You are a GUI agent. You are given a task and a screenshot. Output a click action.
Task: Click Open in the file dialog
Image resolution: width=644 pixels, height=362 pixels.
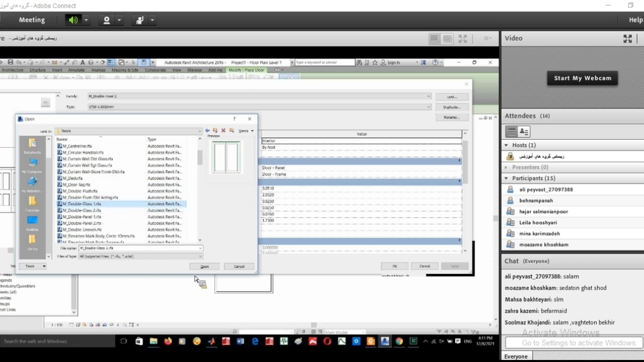pos(204,266)
